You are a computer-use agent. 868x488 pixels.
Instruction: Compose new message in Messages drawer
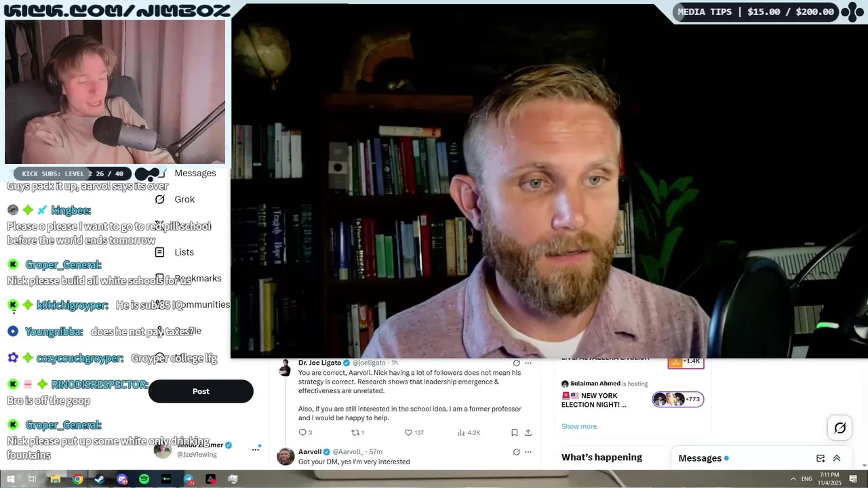[821, 458]
